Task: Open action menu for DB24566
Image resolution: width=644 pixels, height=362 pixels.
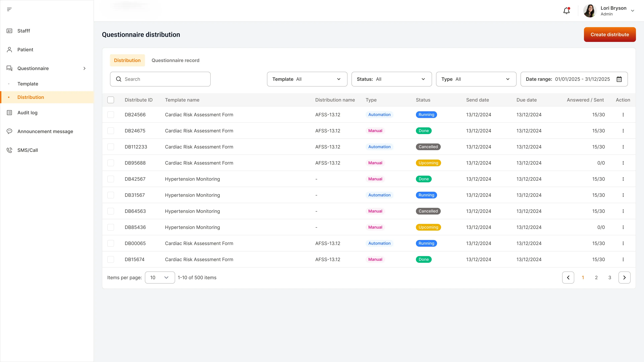Action: click(623, 115)
